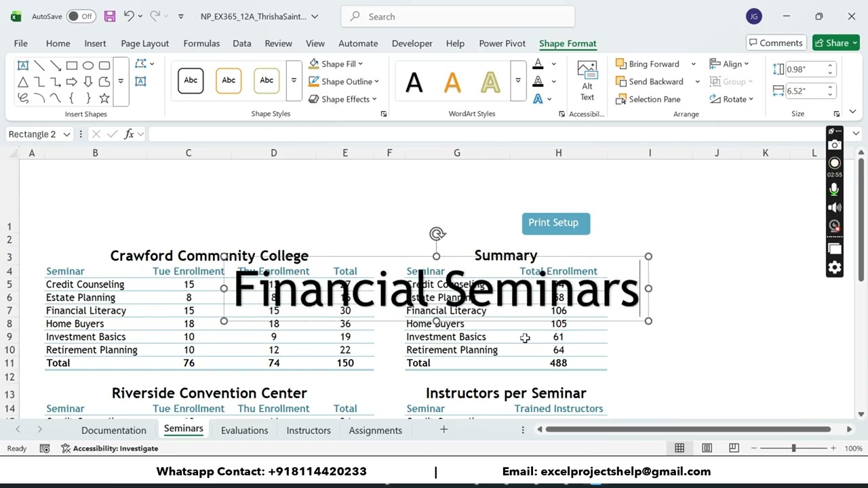Toggle the recorder record button

tap(835, 163)
